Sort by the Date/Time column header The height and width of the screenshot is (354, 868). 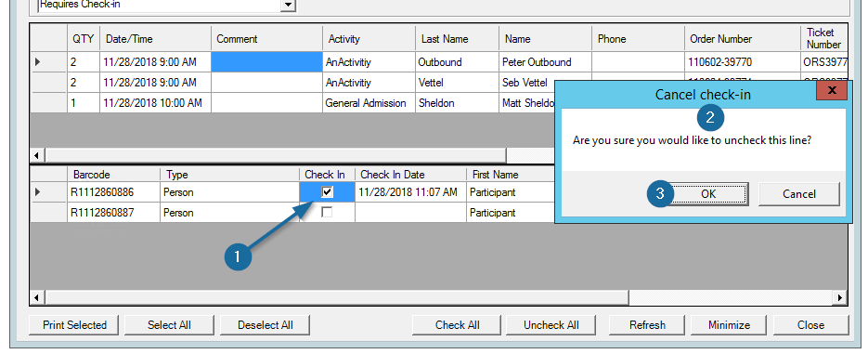coord(156,39)
